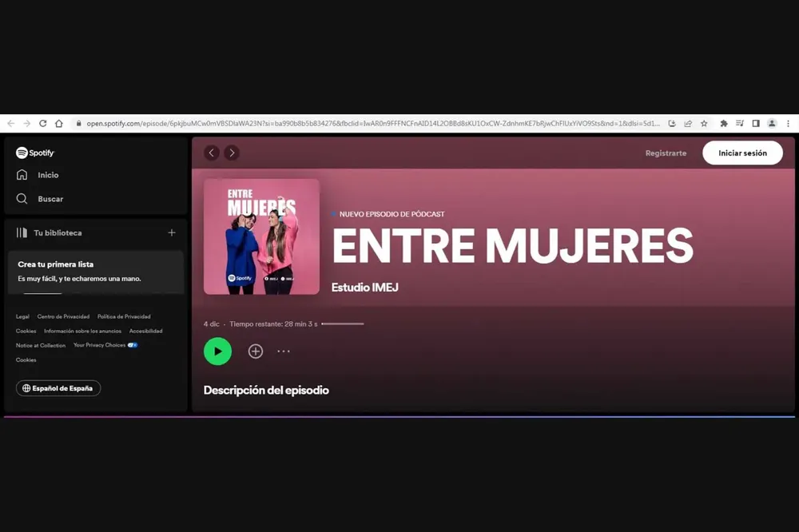Click the episode progress bar

[x=343, y=324]
